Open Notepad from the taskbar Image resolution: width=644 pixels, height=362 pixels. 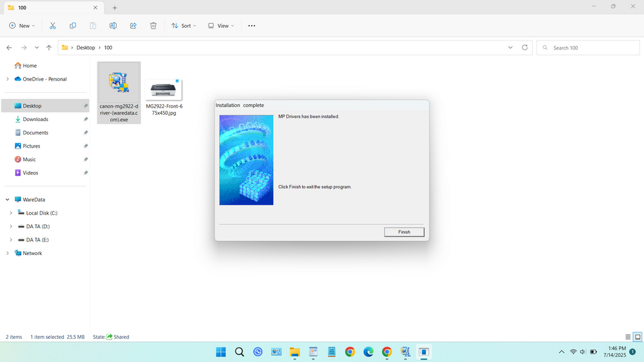332,352
